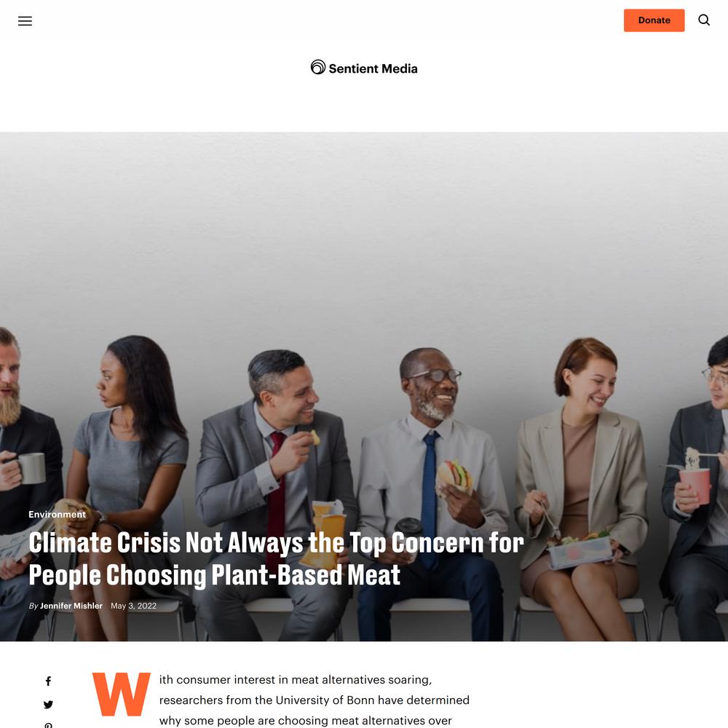Share the article on Pinterest
Screen dimensions: 728x728
pyautogui.click(x=48, y=725)
